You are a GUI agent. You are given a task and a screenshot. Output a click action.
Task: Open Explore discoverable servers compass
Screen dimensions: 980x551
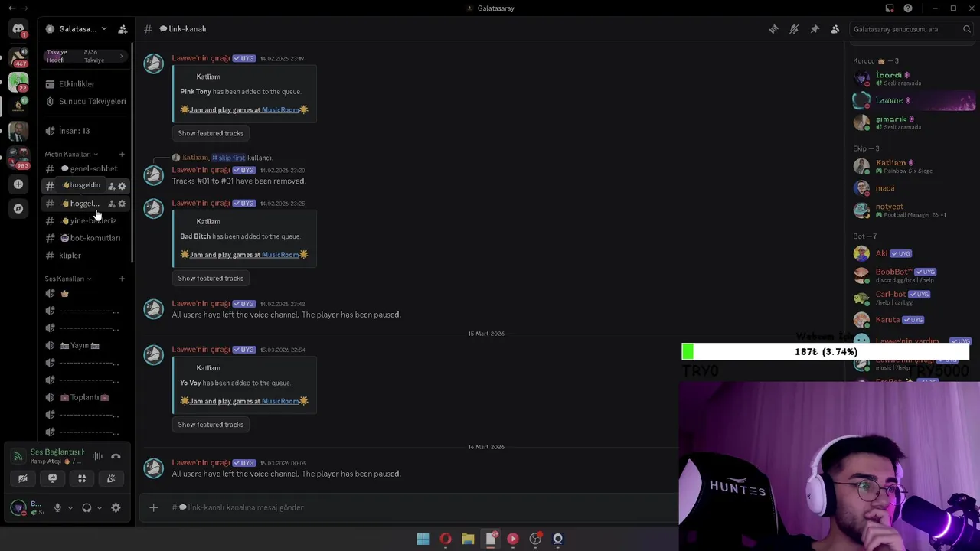pos(18,208)
